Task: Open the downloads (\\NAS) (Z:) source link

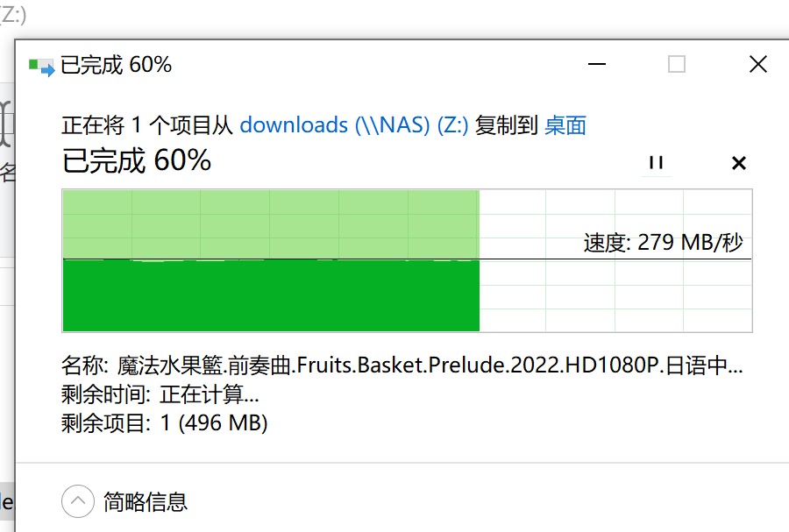Action: (354, 125)
